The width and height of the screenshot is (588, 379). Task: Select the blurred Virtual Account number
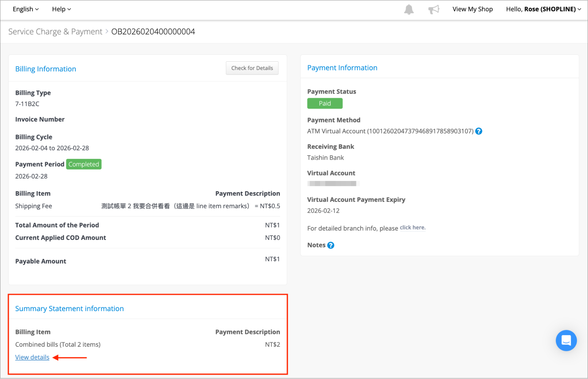(x=333, y=184)
